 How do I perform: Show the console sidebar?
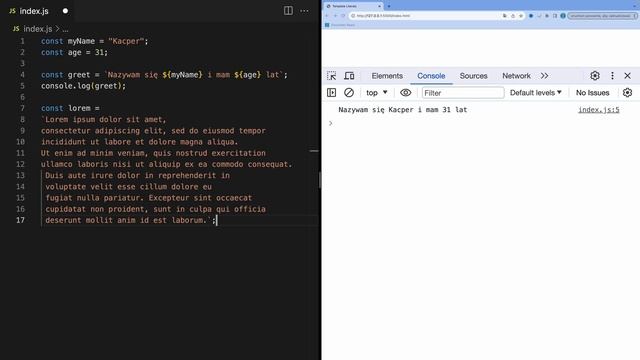pyautogui.click(x=331, y=93)
